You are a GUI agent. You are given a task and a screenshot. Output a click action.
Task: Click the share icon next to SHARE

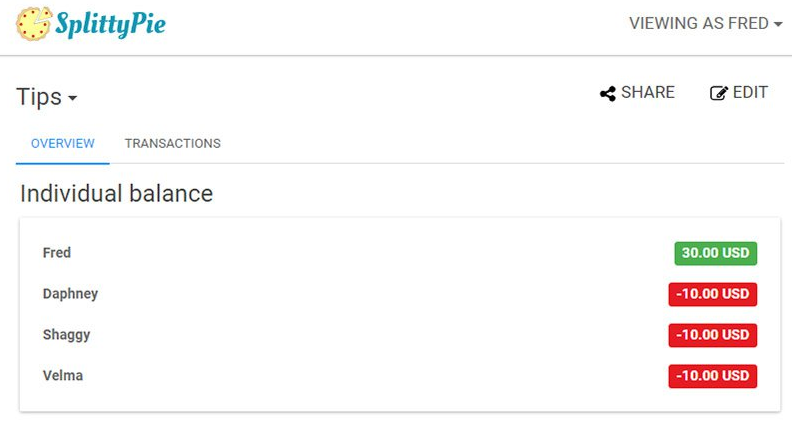(607, 93)
